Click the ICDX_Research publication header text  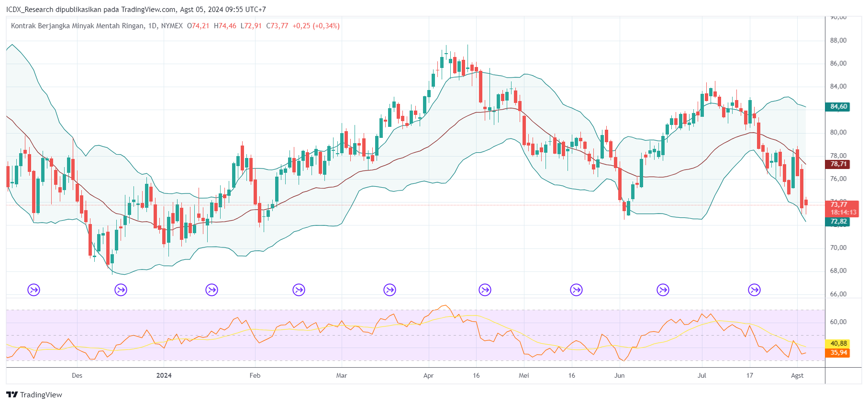coord(136,10)
